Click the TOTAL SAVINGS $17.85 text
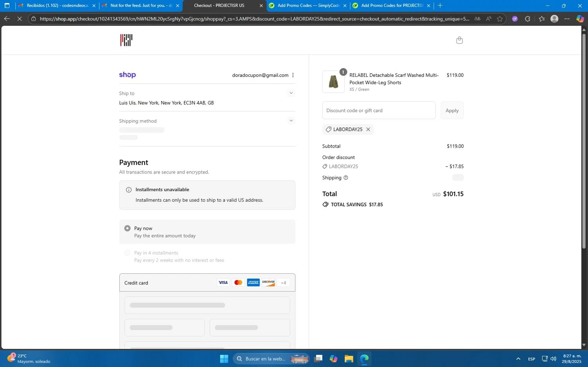 click(x=357, y=204)
